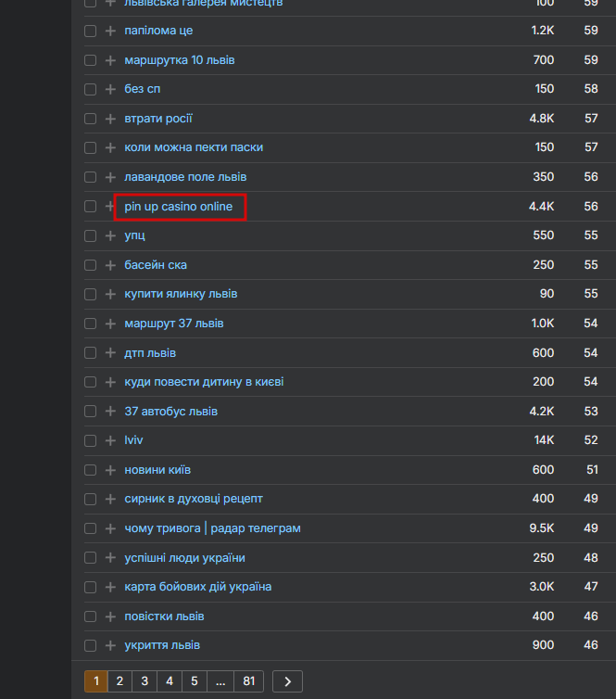Click volume 4.2K for 37 автобус львів
This screenshot has width=616, height=699.
pos(542,412)
